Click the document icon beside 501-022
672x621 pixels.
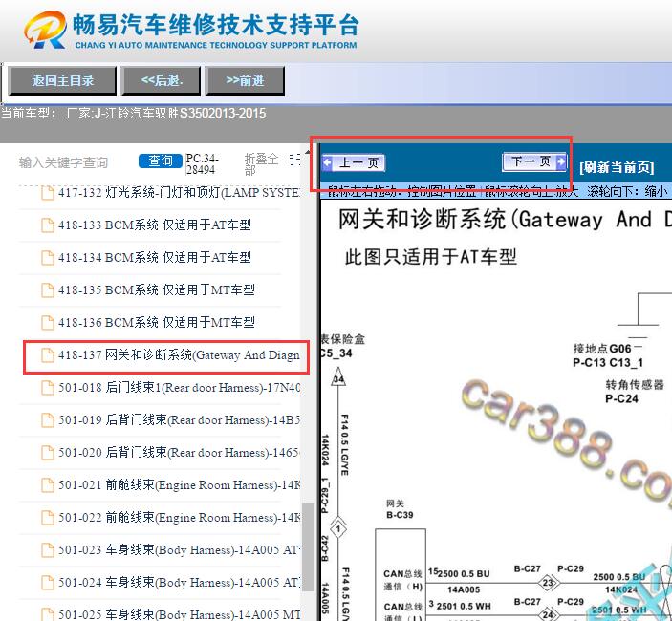pos(47,518)
